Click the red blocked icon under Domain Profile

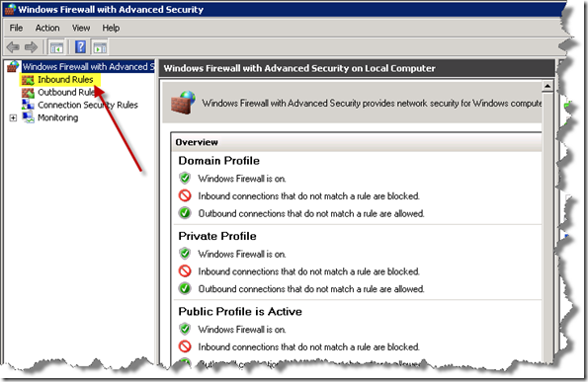(x=185, y=195)
